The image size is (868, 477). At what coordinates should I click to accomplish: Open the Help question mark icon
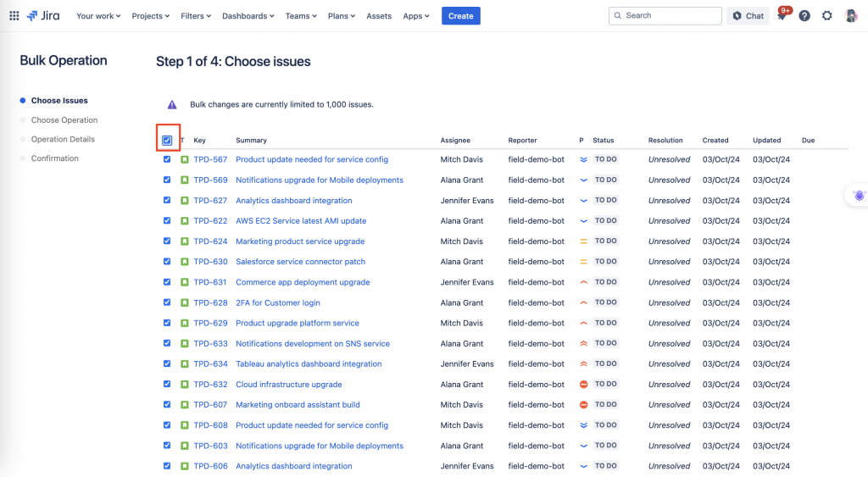pyautogui.click(x=804, y=16)
